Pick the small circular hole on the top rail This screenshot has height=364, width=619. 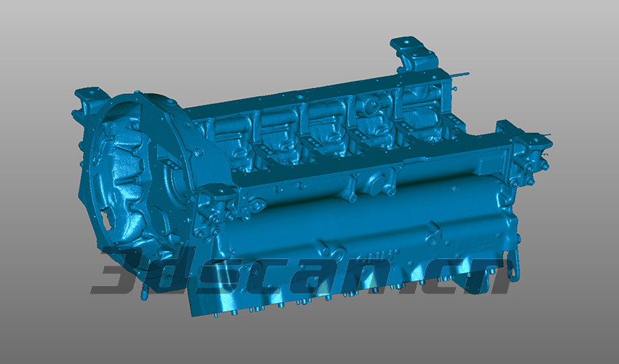coord(296,95)
